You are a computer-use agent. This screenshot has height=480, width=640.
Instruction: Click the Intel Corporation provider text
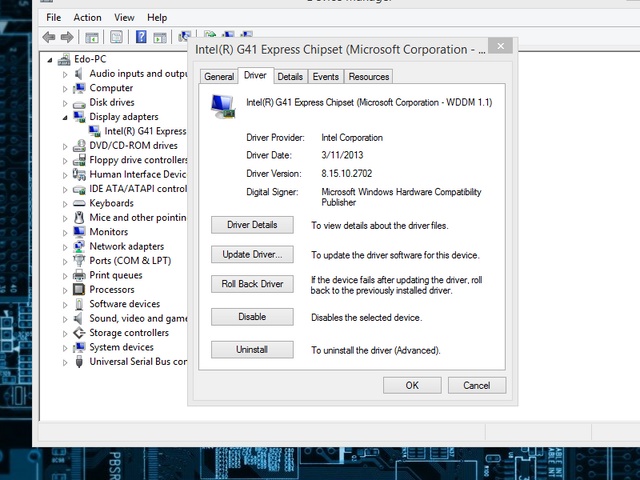click(x=352, y=138)
